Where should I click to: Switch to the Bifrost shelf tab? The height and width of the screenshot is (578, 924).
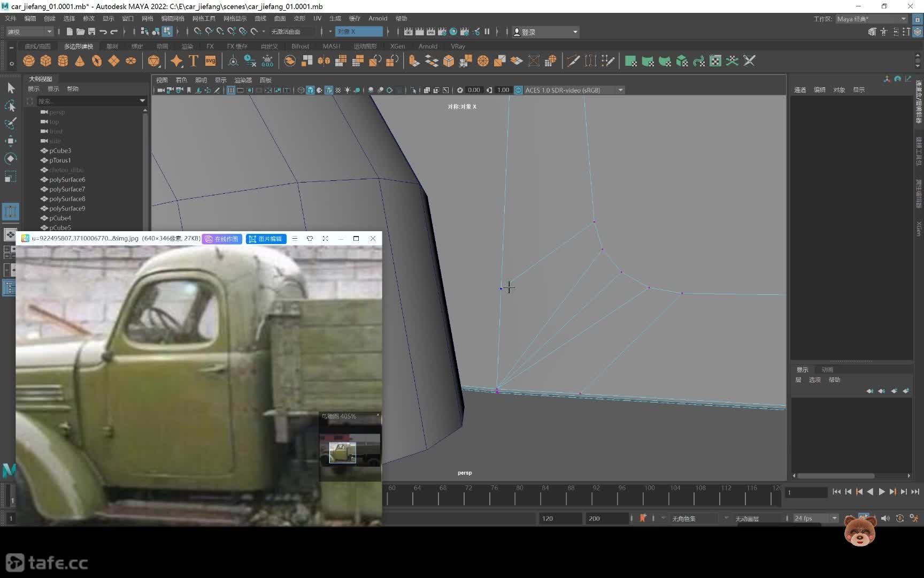(300, 47)
